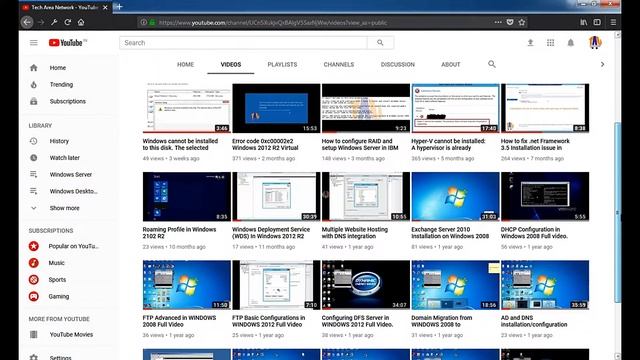Open 'Windows cannot be installed to this disk' thumbnail
The width and height of the screenshot is (640, 360).
coord(187,108)
